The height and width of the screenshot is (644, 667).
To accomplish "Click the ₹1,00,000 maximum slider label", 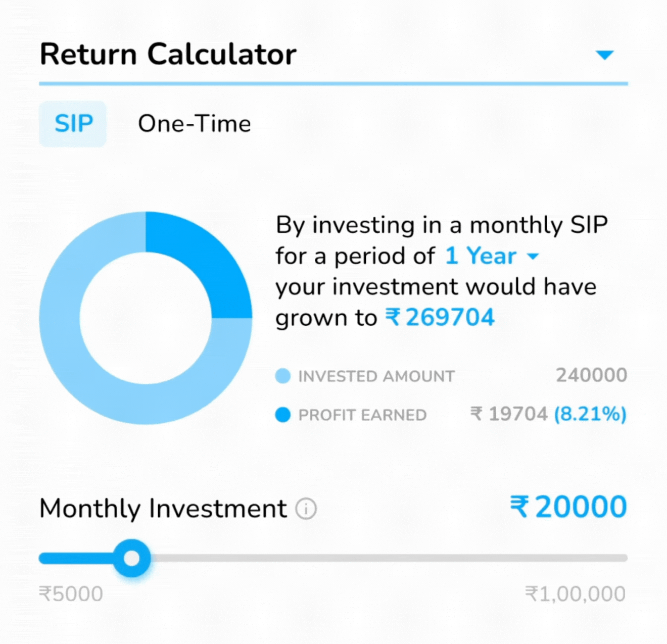I will click(575, 594).
